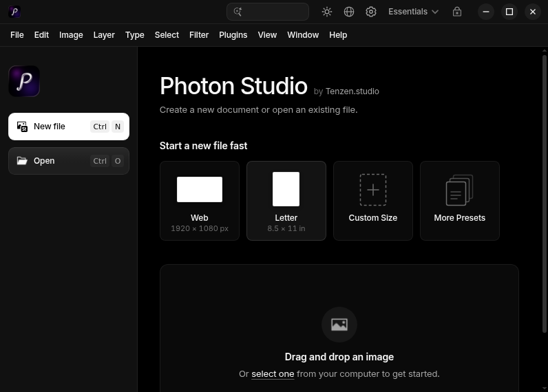Click the lock icon in title bar
Screen dimensions: 548x392
coord(457,12)
